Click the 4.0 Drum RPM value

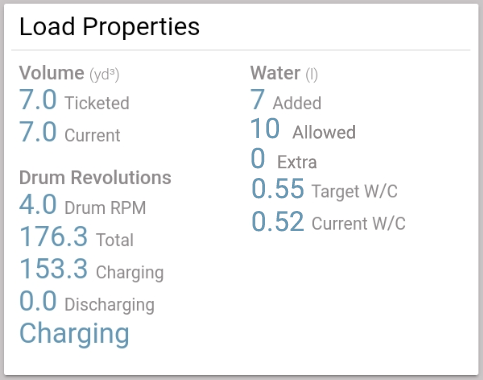coord(38,205)
